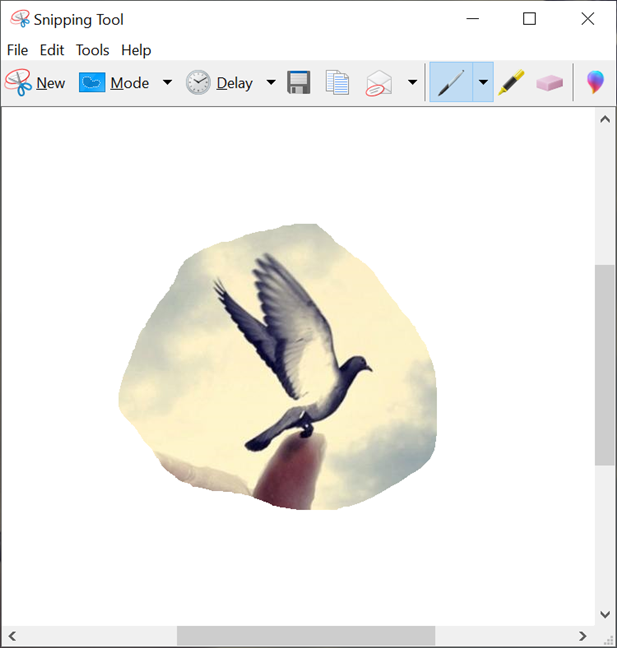Open the File menu
Image resolution: width=617 pixels, height=648 pixels.
[17, 50]
